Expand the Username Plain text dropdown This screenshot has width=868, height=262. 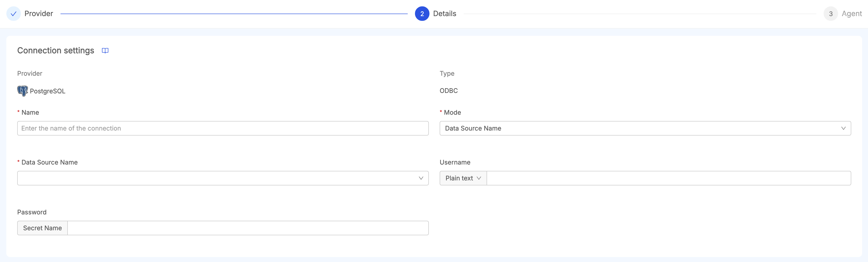coord(463,178)
